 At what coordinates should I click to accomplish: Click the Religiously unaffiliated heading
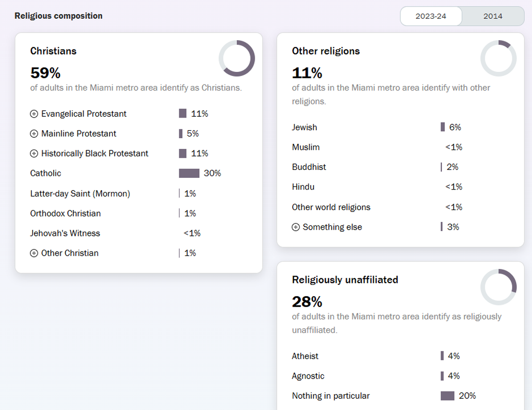pyautogui.click(x=345, y=280)
